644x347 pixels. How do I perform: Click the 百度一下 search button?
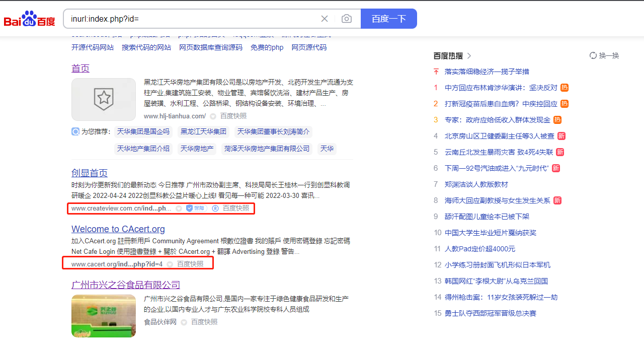click(x=388, y=19)
